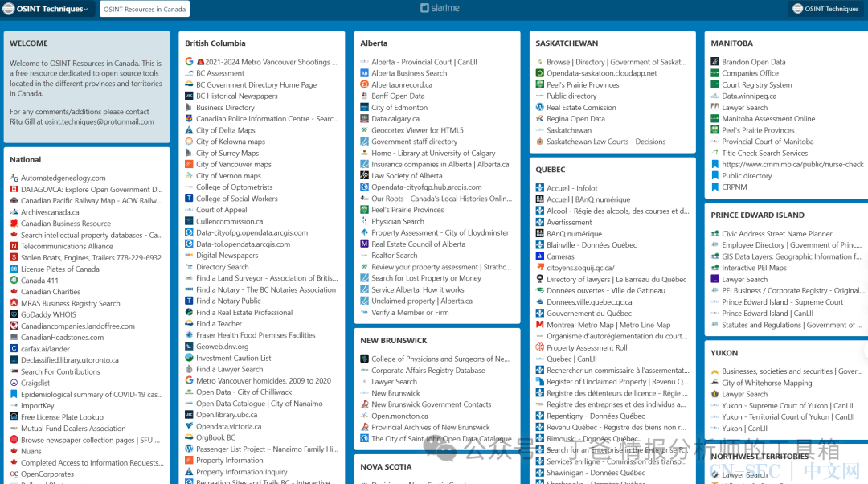The width and height of the screenshot is (868, 484).
Task: Open the OpenCorporates link
Action: click(47, 474)
